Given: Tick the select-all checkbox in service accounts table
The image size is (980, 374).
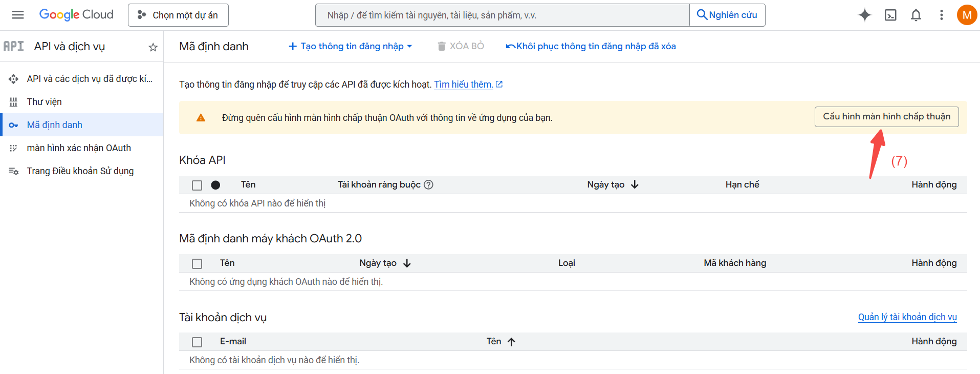Looking at the screenshot, I should 197,342.
